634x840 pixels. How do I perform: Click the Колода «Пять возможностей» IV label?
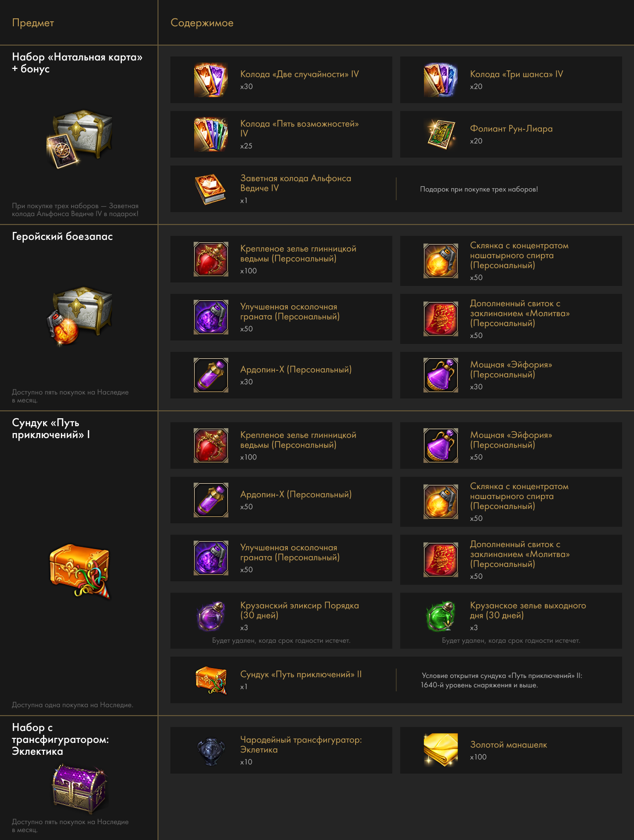pyautogui.click(x=299, y=128)
